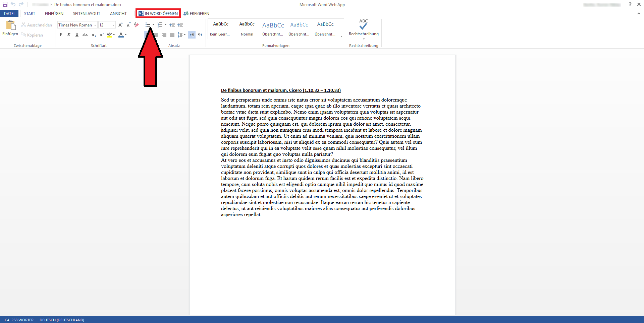
Task: Open the bullet list style dropdown arrow
Action: [154, 25]
